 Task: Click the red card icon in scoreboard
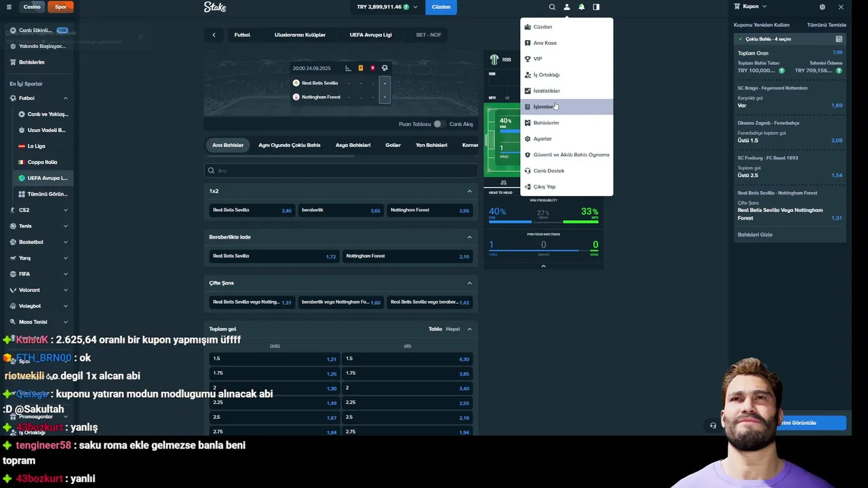[x=372, y=68]
